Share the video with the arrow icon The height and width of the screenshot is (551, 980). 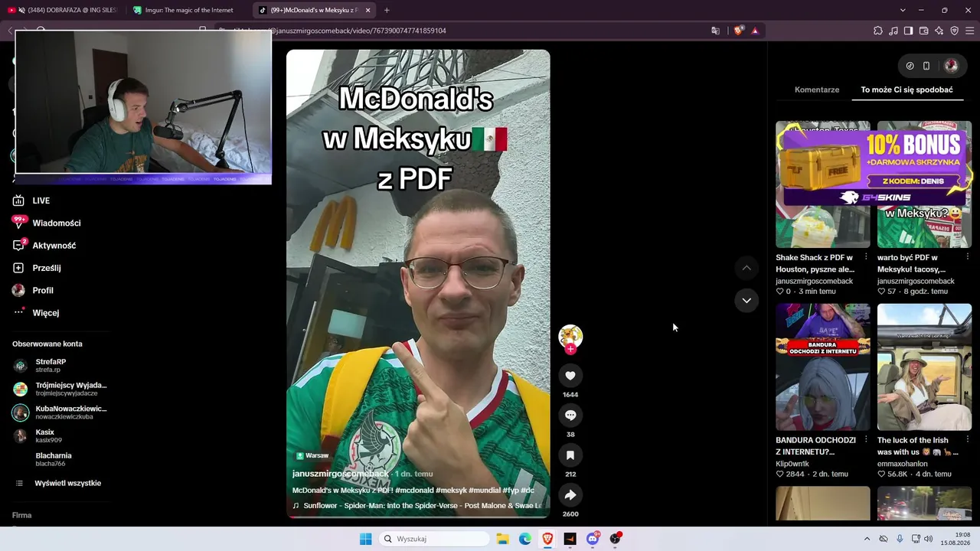click(570, 495)
